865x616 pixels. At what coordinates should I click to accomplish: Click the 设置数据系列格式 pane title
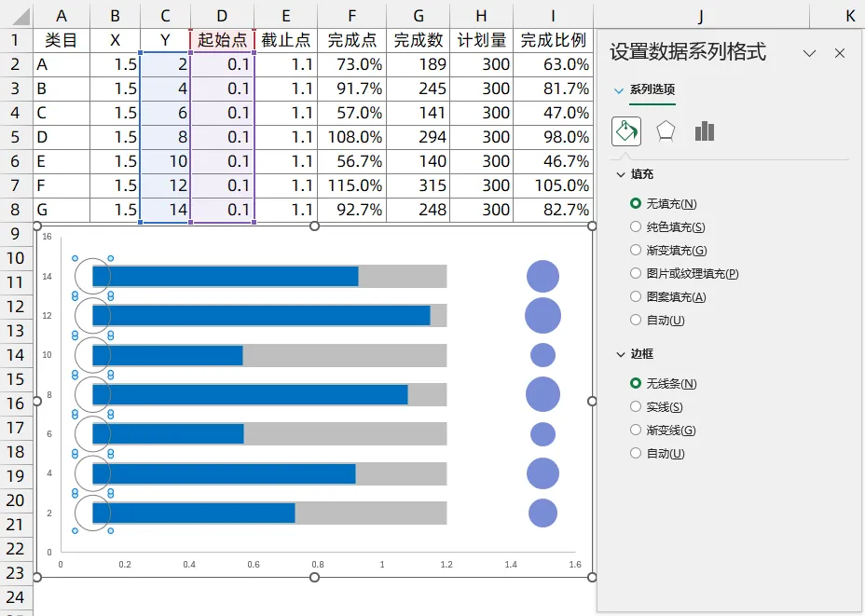tap(688, 52)
